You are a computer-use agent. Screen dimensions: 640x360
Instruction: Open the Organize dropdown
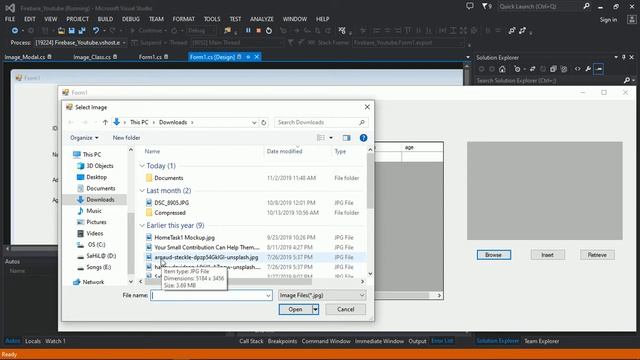84,138
